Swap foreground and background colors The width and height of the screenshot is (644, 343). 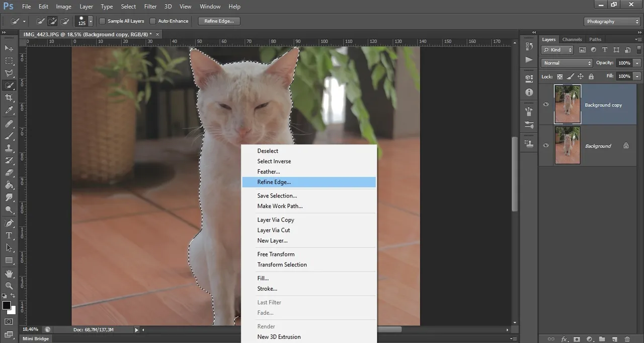13,296
